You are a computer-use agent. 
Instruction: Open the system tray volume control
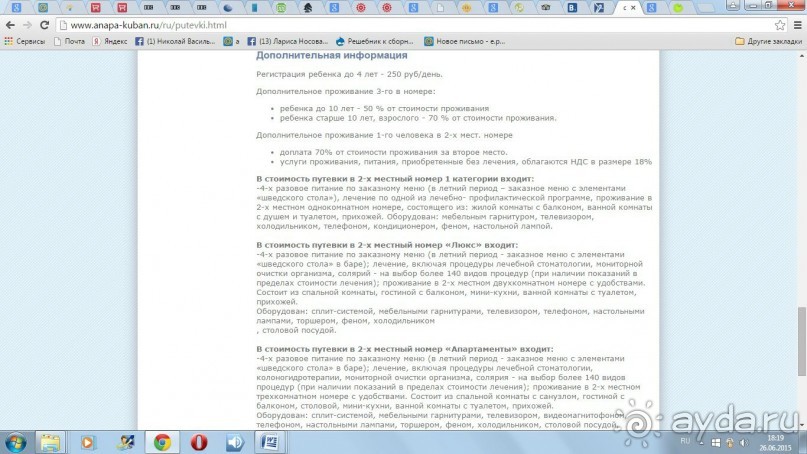743,442
